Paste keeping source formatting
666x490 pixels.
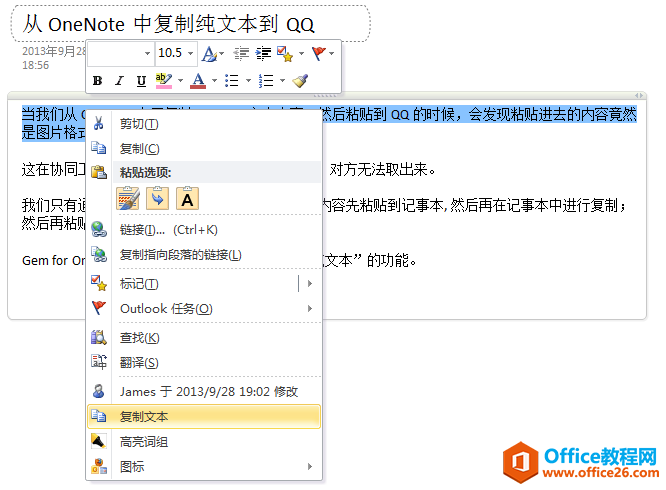(x=128, y=199)
